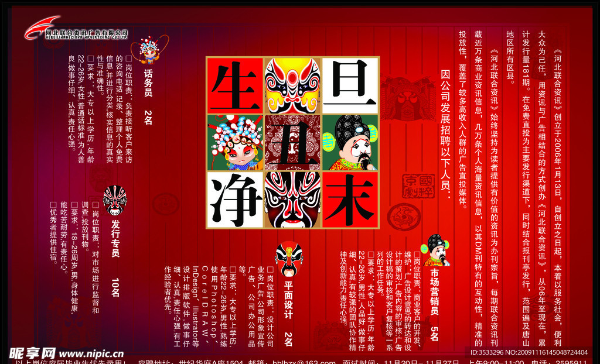
Task: Click the column starting 地区所有区县
Action: (510, 57)
